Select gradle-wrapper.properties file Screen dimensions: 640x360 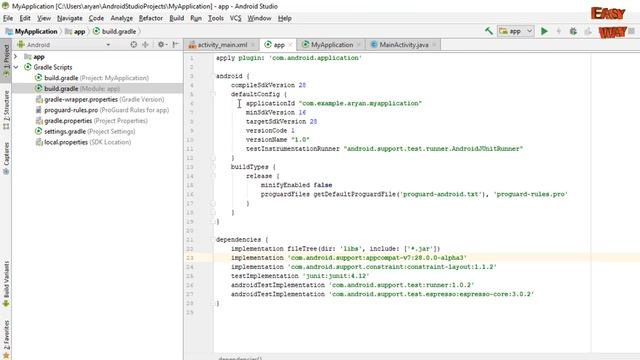pos(100,99)
